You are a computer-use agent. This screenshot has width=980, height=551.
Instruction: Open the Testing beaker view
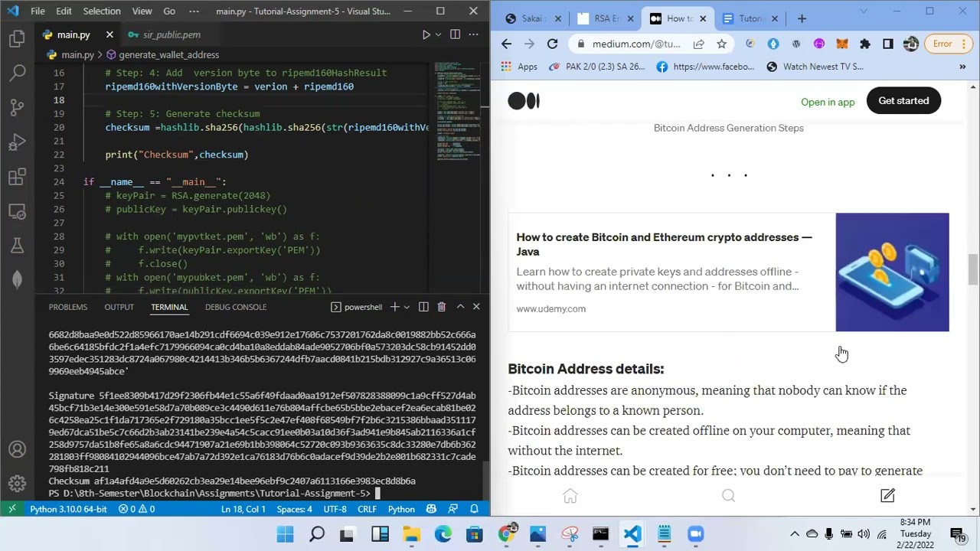18,246
